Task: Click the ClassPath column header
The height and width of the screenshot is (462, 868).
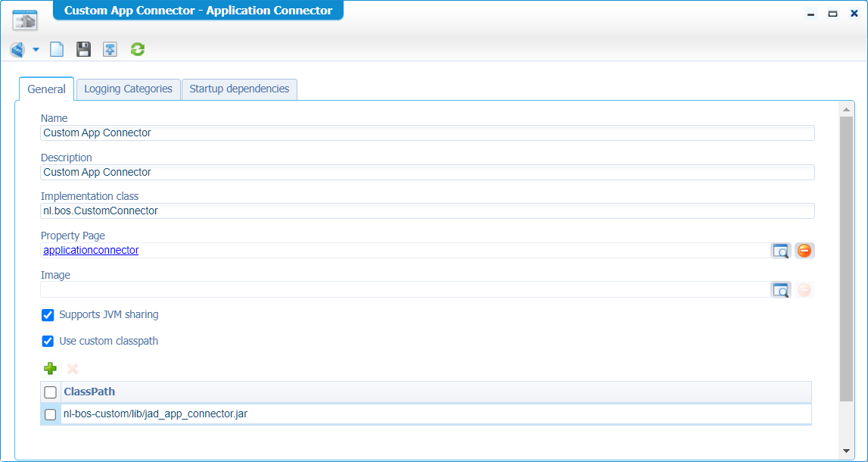Action: (89, 392)
